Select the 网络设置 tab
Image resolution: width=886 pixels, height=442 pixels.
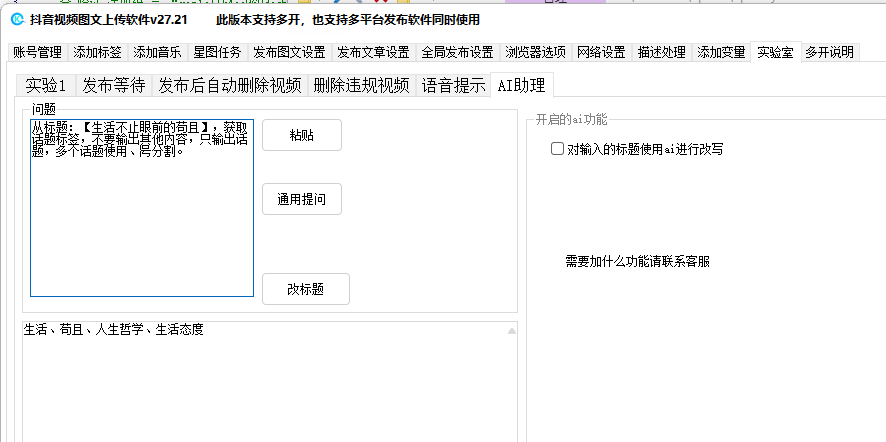click(x=601, y=52)
